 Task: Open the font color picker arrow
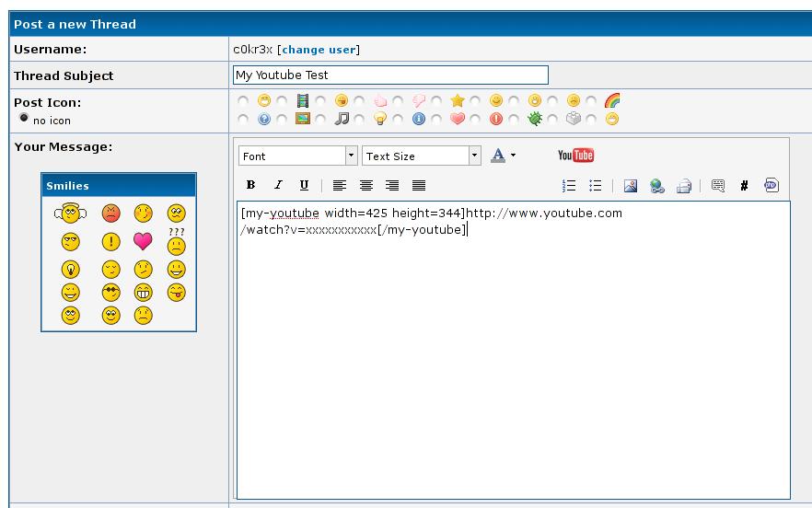point(513,155)
